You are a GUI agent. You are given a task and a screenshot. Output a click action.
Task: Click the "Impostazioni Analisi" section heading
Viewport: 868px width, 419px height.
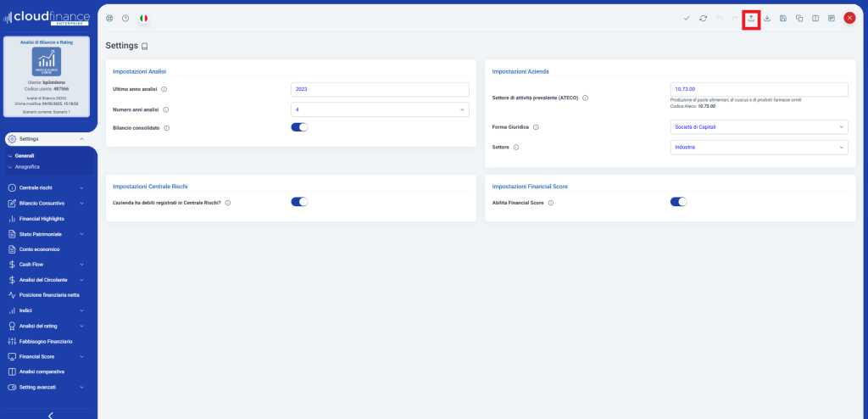pyautogui.click(x=140, y=71)
